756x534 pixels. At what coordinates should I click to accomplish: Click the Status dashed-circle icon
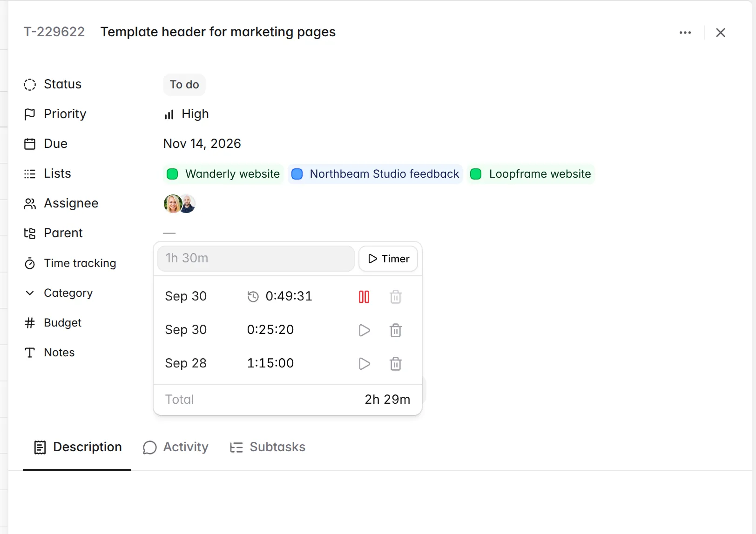[x=30, y=85]
